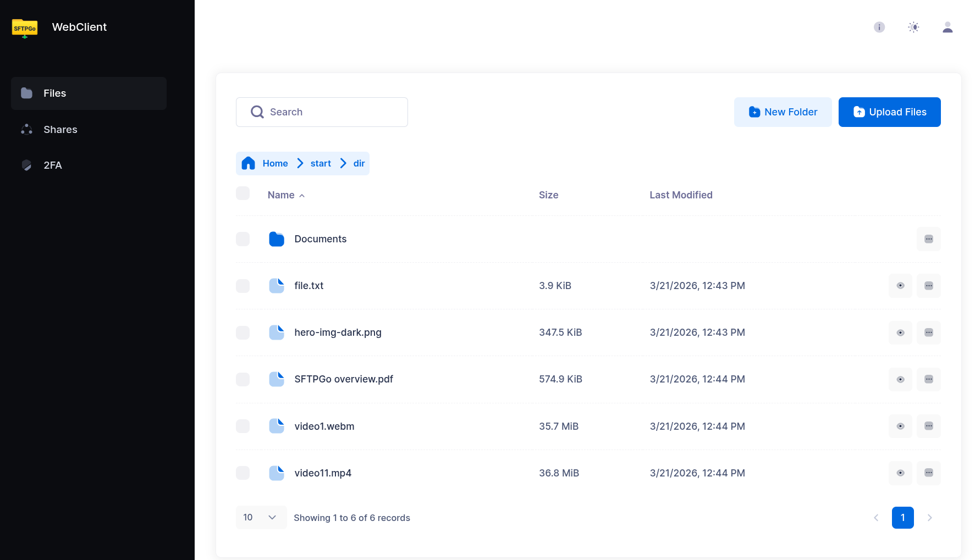Image resolution: width=975 pixels, height=560 pixels.
Task: Open the user profile icon
Action: click(x=948, y=27)
